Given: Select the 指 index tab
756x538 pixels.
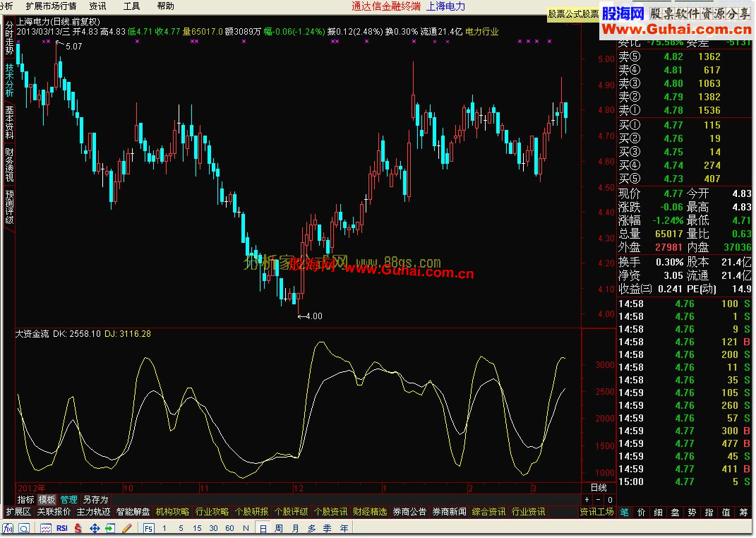Looking at the screenshot, I should (709, 513).
